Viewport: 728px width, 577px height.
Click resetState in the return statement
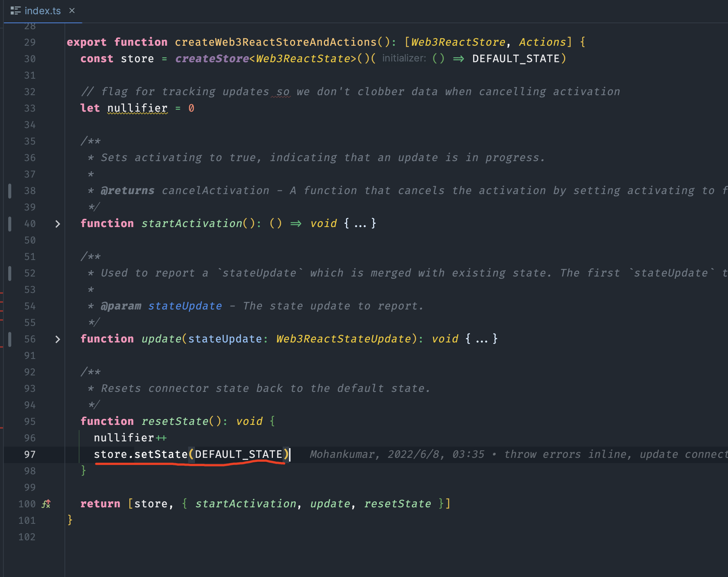[397, 504]
